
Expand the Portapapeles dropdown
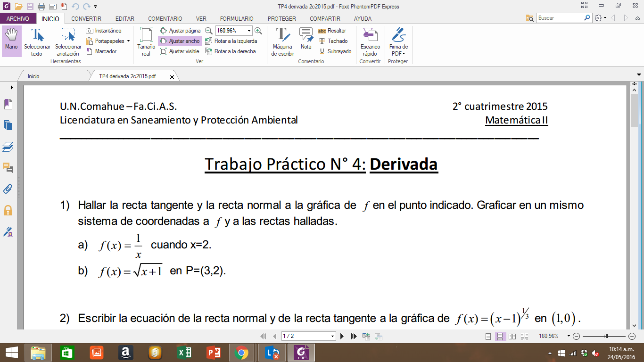tap(128, 41)
